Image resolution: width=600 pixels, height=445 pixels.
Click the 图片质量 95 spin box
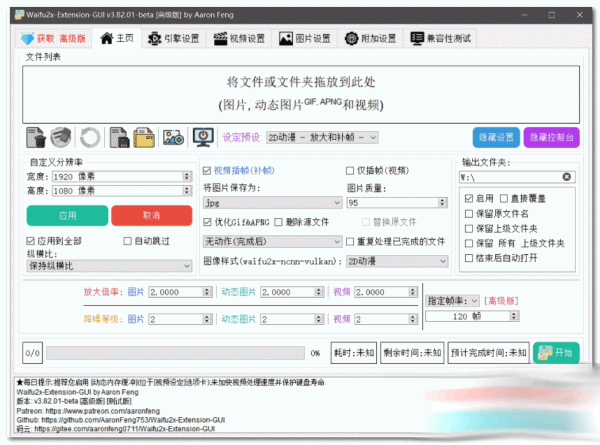pyautogui.click(x=397, y=203)
